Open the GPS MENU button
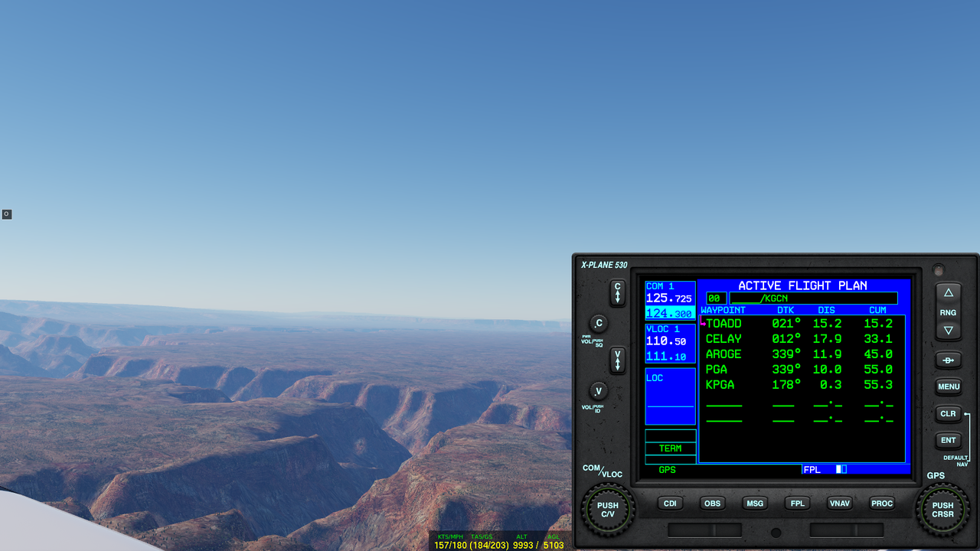Image resolution: width=980 pixels, height=551 pixels. click(x=948, y=386)
